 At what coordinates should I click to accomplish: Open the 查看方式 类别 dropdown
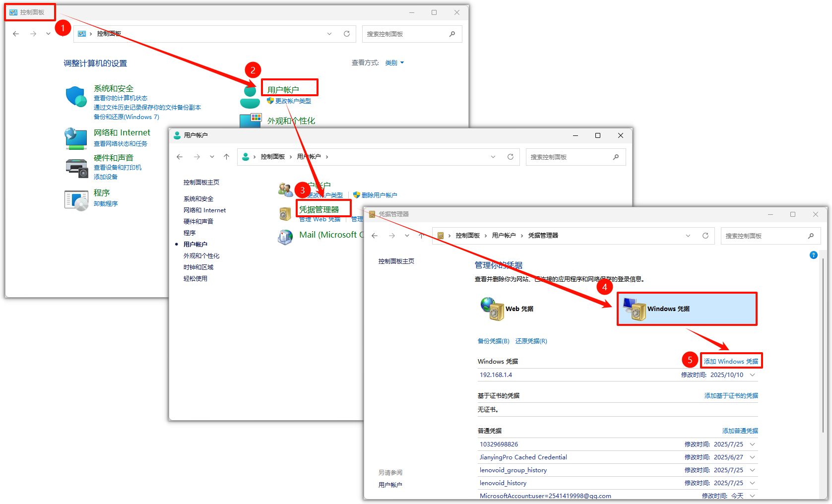[394, 63]
